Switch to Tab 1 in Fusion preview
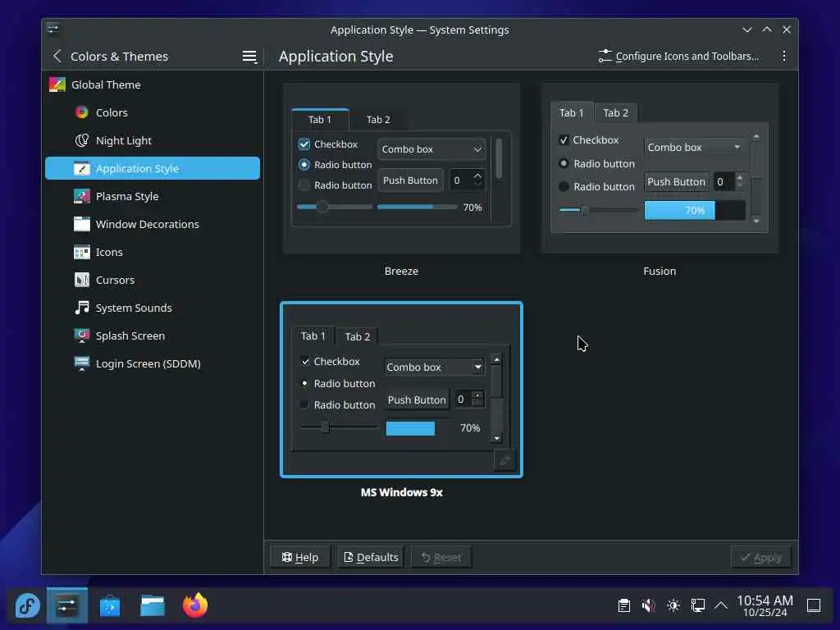This screenshot has height=630, width=840. tap(571, 112)
